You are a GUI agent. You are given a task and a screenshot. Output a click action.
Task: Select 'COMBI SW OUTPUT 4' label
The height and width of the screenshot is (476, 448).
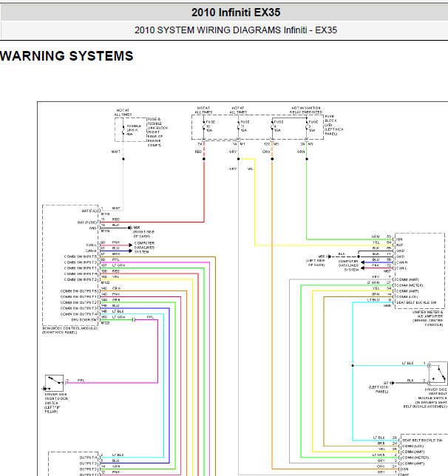(78, 314)
